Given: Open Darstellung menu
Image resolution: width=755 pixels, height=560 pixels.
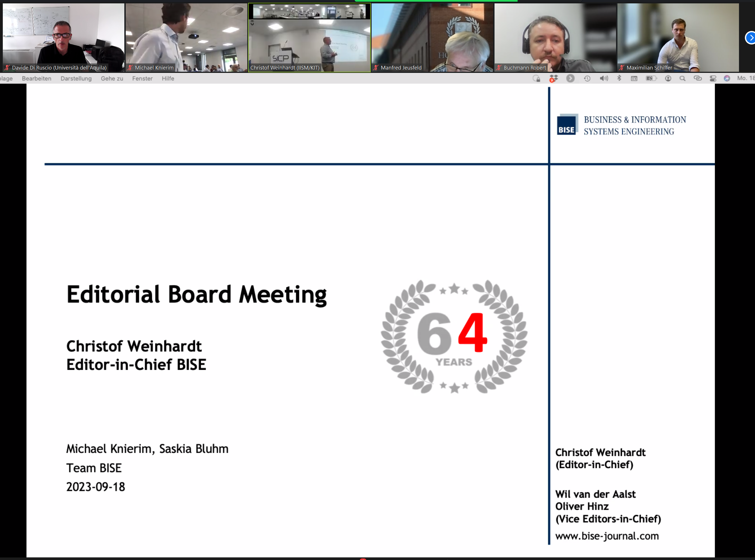Looking at the screenshot, I should tap(76, 78).
